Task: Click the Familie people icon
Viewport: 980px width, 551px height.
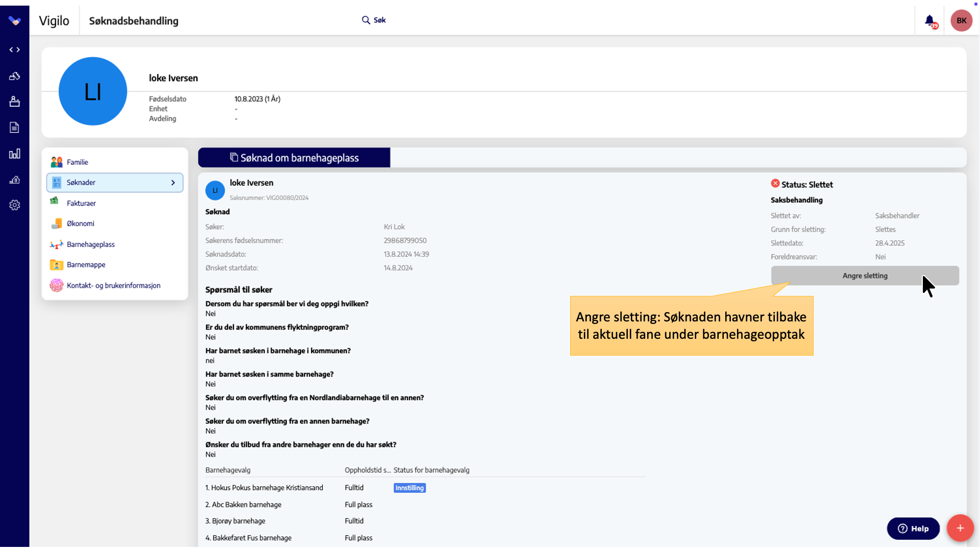Action: pyautogui.click(x=57, y=162)
